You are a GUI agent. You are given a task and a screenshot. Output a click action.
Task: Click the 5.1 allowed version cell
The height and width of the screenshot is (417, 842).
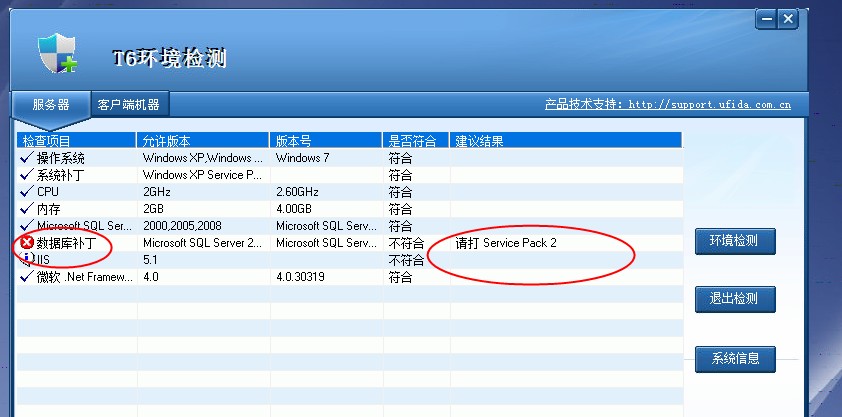[x=150, y=260]
